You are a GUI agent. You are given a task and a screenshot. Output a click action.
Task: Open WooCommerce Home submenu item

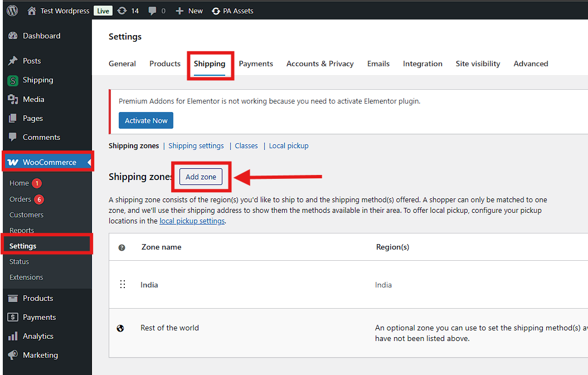click(19, 183)
